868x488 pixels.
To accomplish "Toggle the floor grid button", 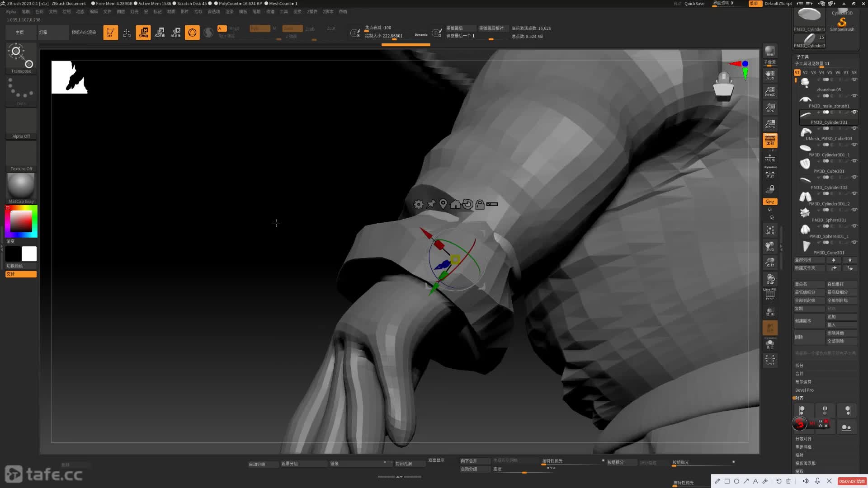I will [770, 158].
